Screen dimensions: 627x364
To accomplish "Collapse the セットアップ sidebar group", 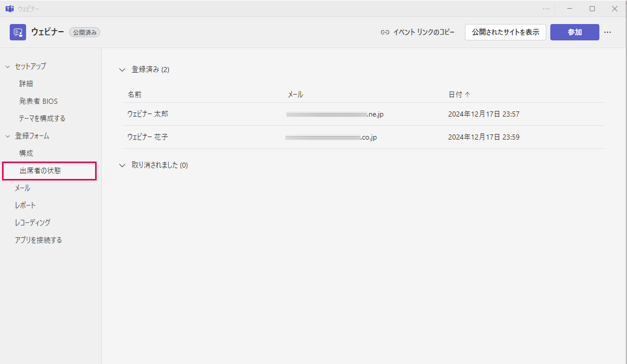I will (8, 66).
